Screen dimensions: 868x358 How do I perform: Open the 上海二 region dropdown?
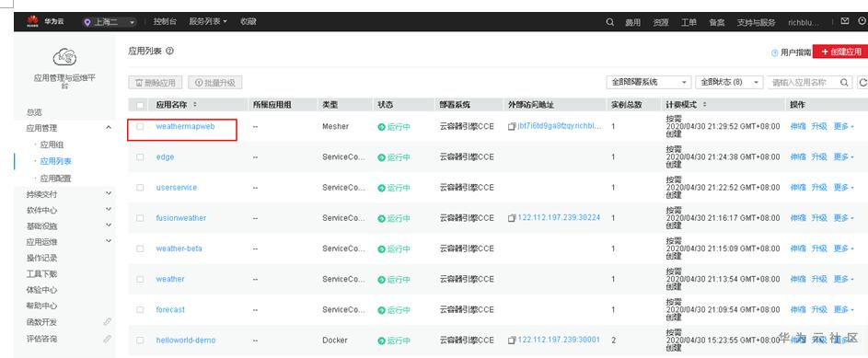click(110, 22)
